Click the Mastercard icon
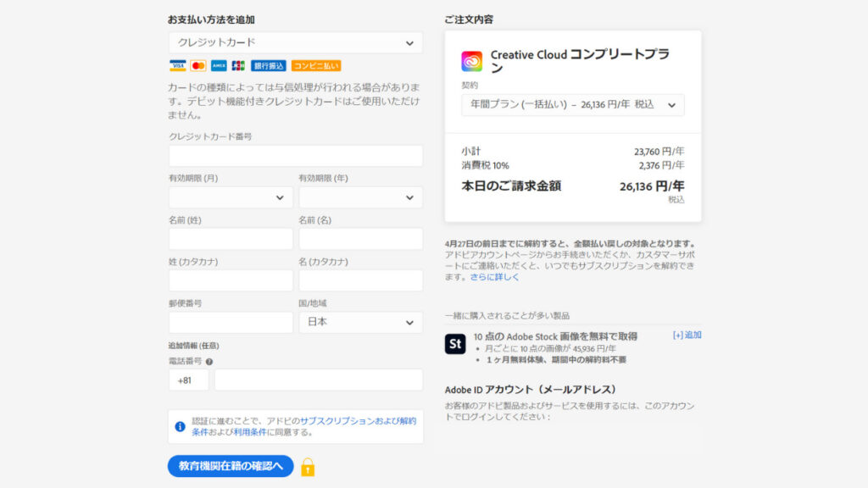Image resolution: width=868 pixels, height=488 pixels. 198,66
